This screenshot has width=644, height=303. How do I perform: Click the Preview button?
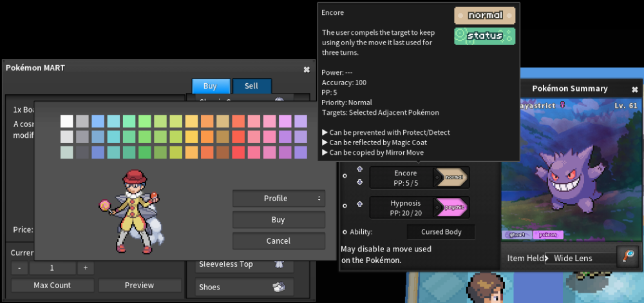click(140, 285)
